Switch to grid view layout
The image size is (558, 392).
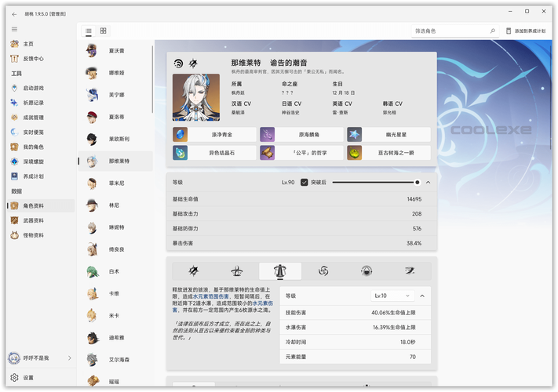coord(103,31)
